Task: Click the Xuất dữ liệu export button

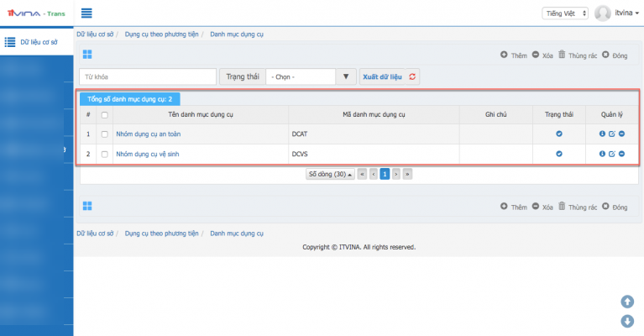Action: click(x=382, y=77)
